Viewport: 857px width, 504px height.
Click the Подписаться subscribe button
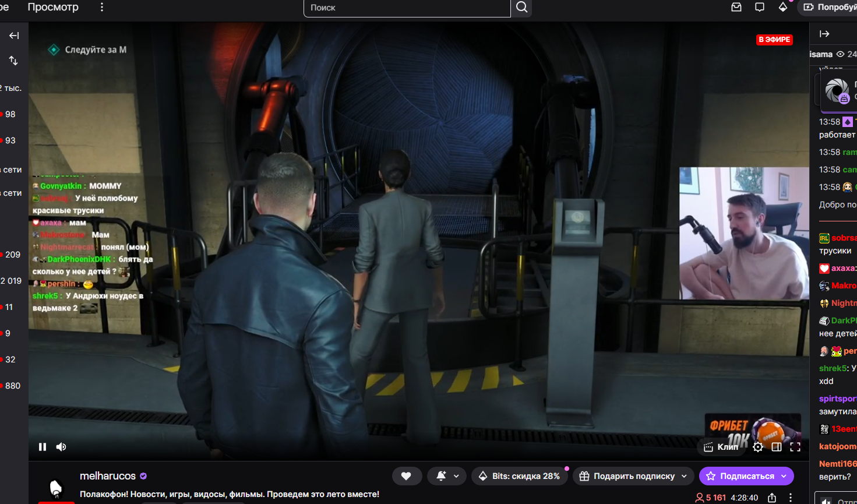coord(740,476)
